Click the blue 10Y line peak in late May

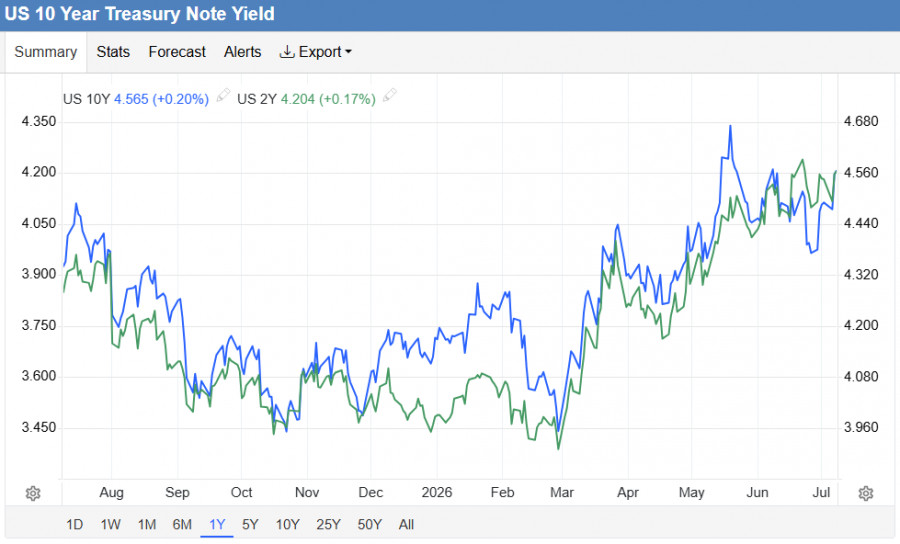[x=730, y=126]
